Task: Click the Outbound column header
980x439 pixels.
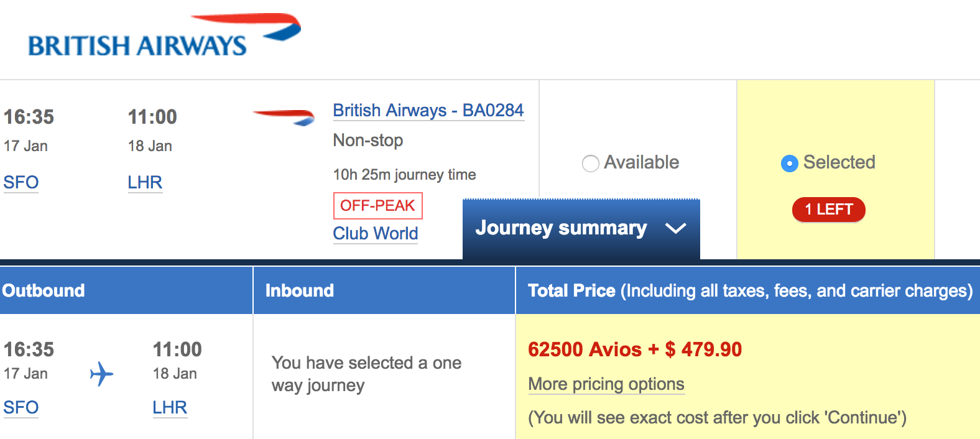Action: pyautogui.click(x=44, y=290)
